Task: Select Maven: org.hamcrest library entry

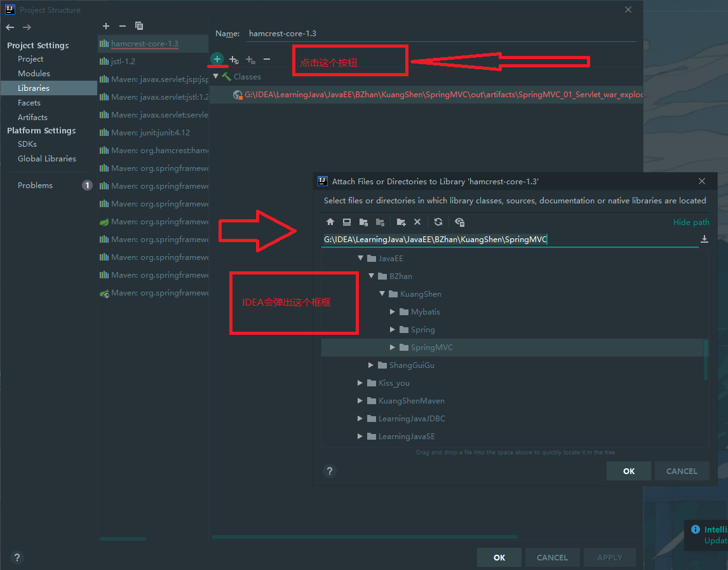Action: pyautogui.click(x=153, y=151)
